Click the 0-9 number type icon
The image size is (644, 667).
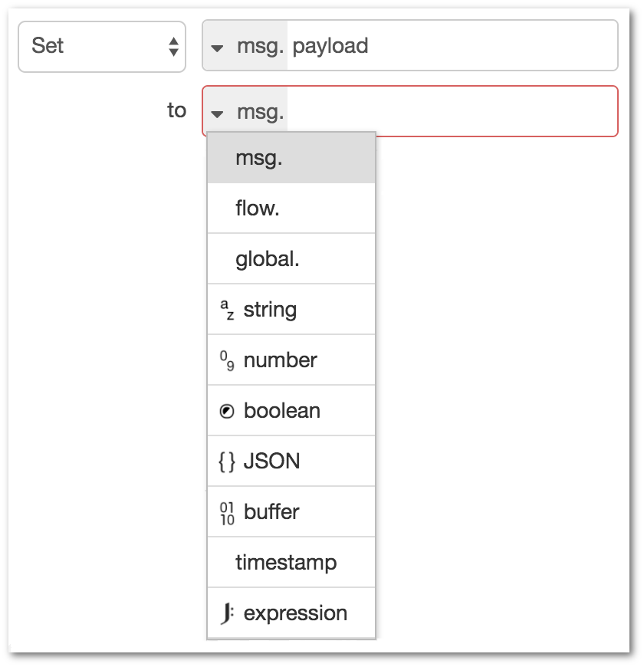(x=227, y=360)
